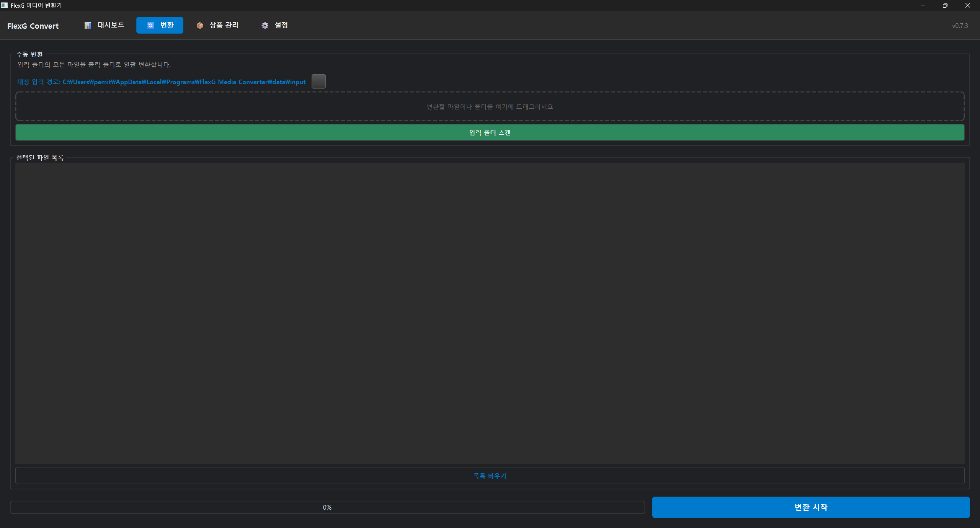Click the dashboard chart icon
Screen dimensions: 980x528
[88, 25]
